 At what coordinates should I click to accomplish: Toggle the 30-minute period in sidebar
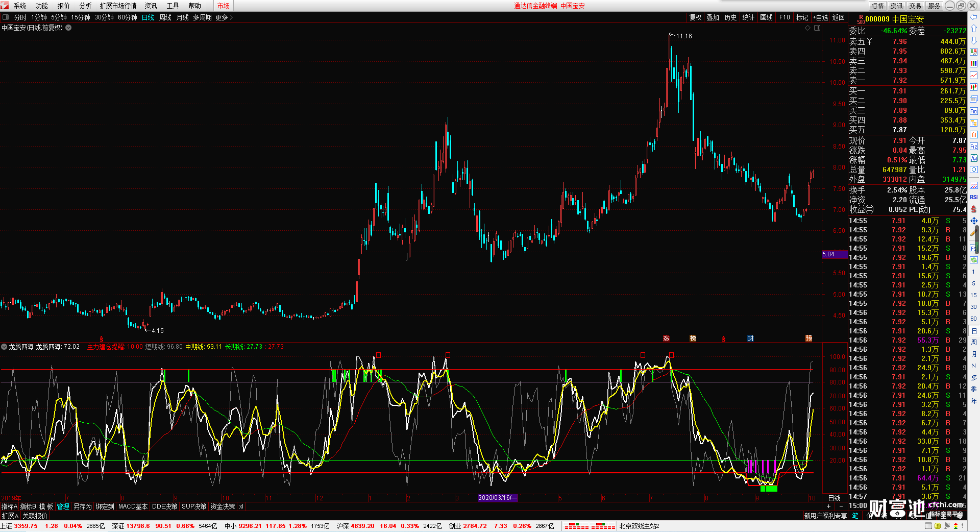973,307
